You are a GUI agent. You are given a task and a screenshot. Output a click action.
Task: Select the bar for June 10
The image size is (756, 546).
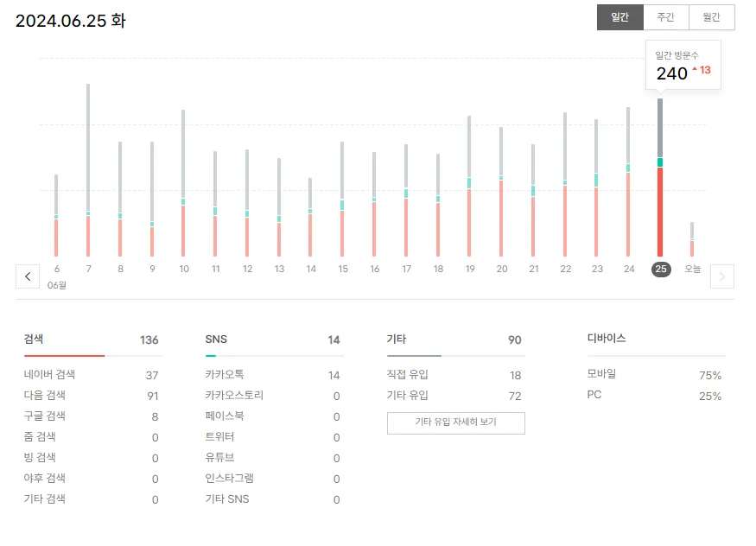click(183, 183)
